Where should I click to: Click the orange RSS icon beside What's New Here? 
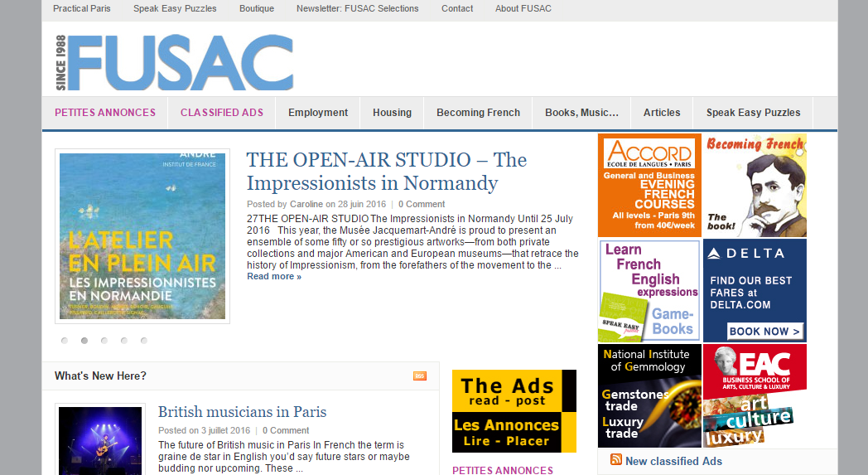tap(420, 376)
